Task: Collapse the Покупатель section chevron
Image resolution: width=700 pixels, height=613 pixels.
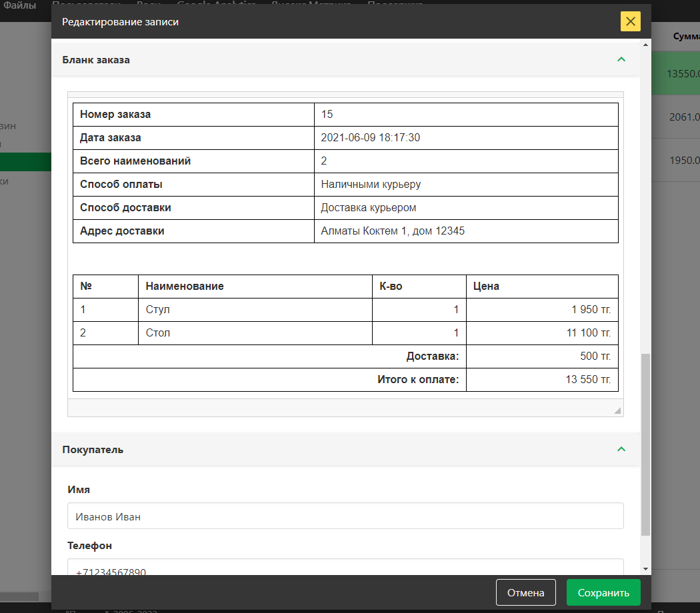Action: click(621, 449)
